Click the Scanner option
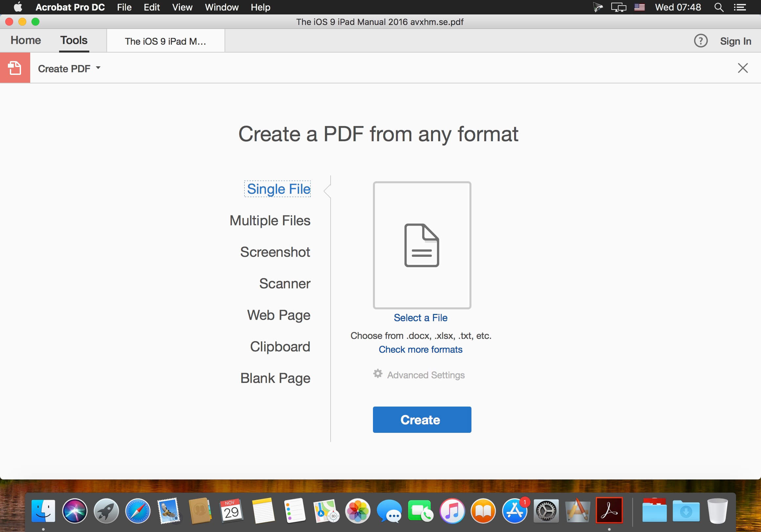 (285, 283)
